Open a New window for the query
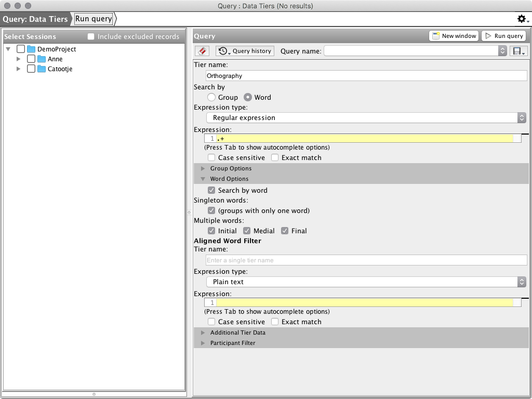The width and height of the screenshot is (532, 399). (x=454, y=36)
